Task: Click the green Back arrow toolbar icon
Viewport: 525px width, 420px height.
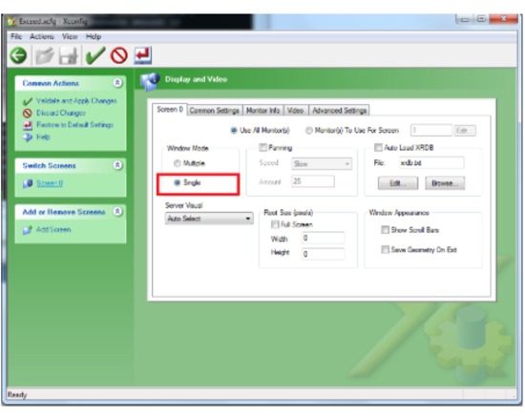Action: 18,55
